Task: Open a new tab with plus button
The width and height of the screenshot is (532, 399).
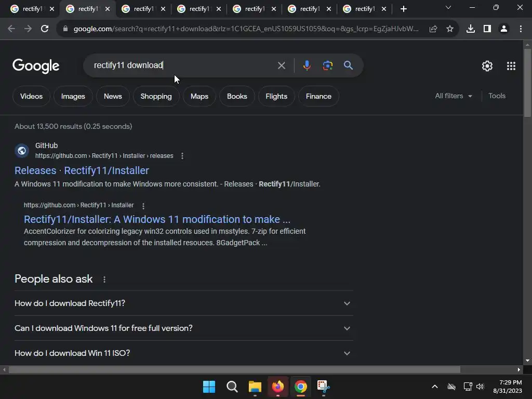Action: (403, 9)
